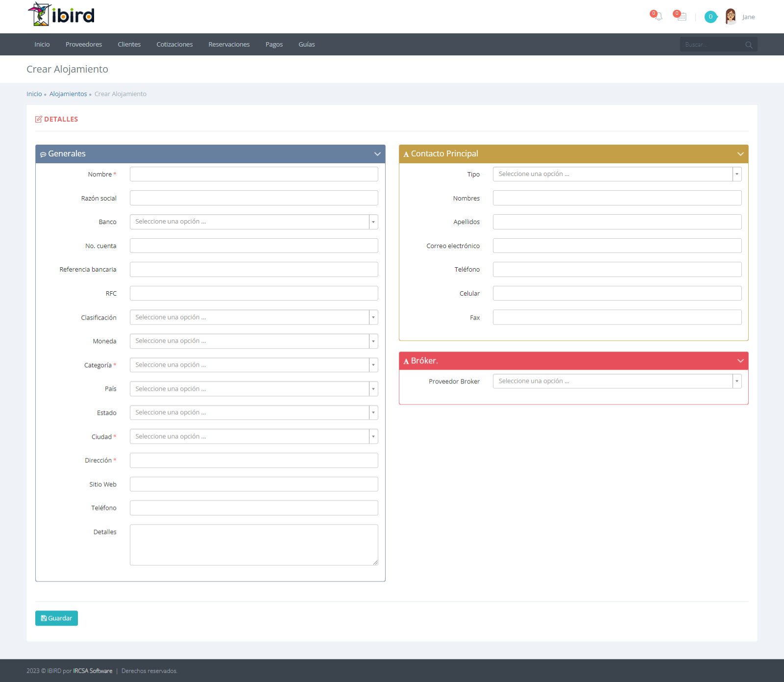Click the Sitio Web input field
This screenshot has height=682, width=784.
[x=254, y=484]
